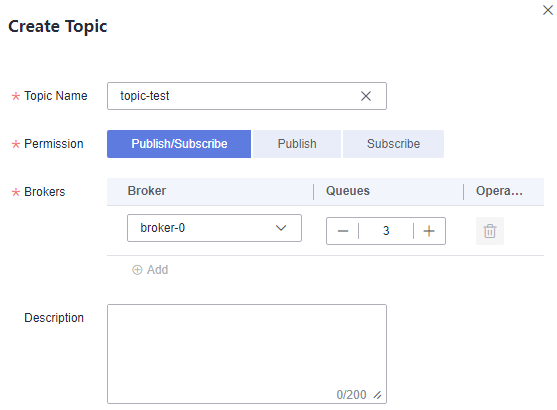Click inside the Description text area
557x410 pixels.
tap(247, 354)
